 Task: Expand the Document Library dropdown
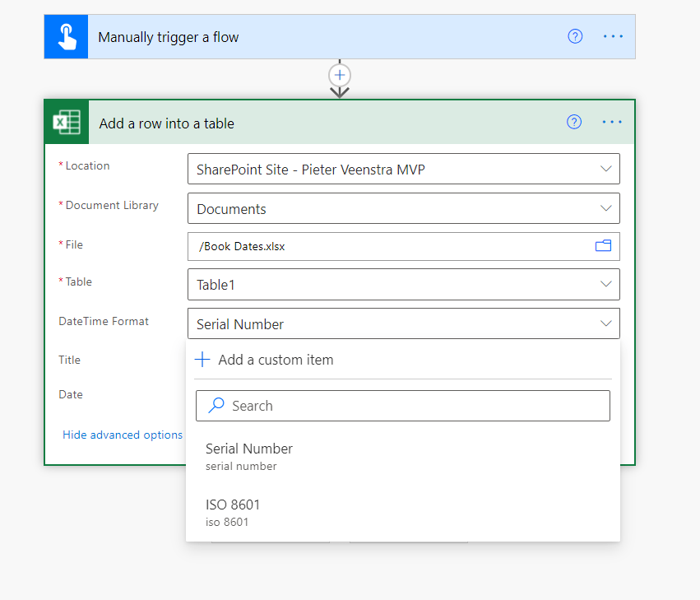point(605,208)
